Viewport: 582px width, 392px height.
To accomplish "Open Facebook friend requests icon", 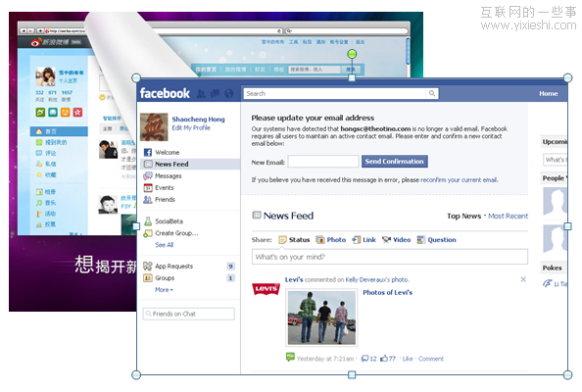I will tap(201, 93).
